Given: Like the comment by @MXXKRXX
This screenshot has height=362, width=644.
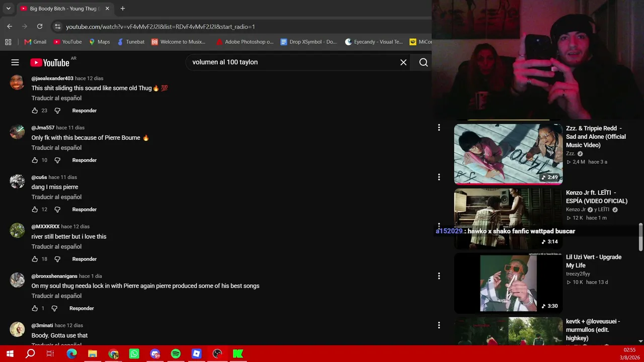Looking at the screenshot, I should click(x=35, y=259).
